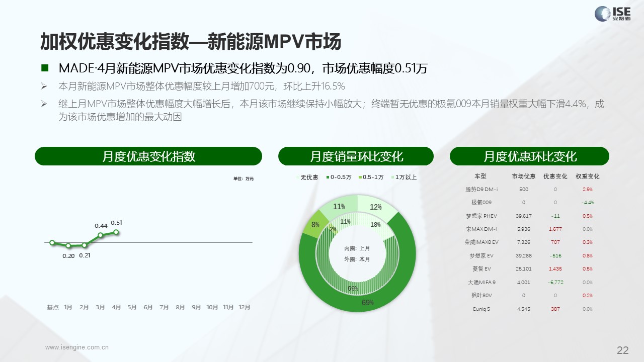Click the line chart marker for 4月

[x=116, y=232]
